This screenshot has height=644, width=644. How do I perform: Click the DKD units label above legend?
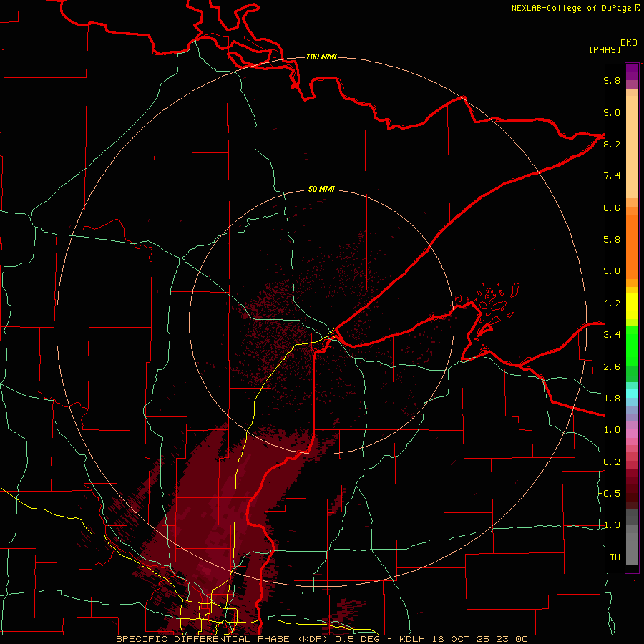pos(629,43)
